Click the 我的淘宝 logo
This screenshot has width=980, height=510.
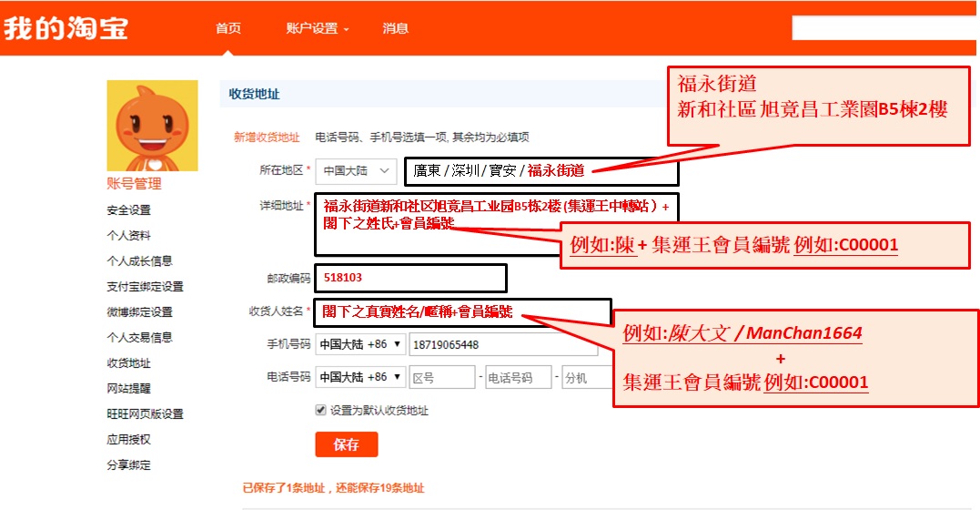point(66,27)
